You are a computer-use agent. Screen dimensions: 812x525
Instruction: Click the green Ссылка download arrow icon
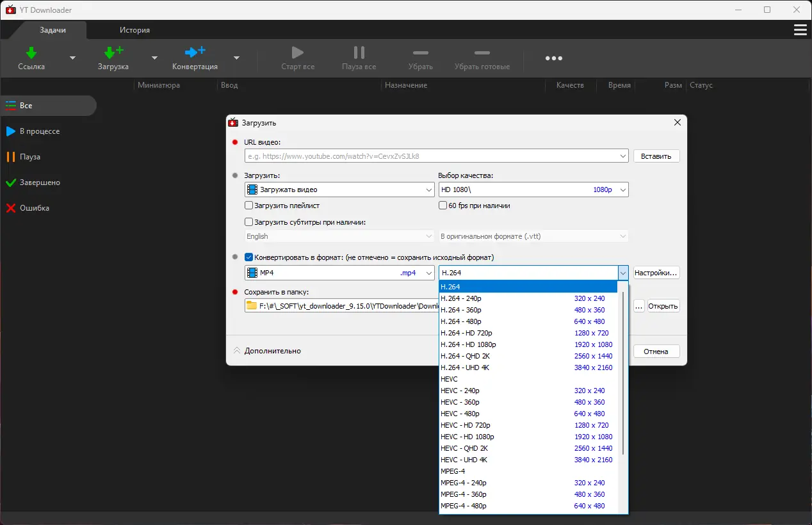pyautogui.click(x=31, y=52)
